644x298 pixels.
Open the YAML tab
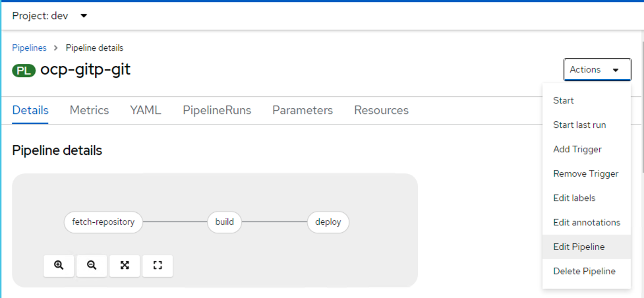[x=146, y=110]
